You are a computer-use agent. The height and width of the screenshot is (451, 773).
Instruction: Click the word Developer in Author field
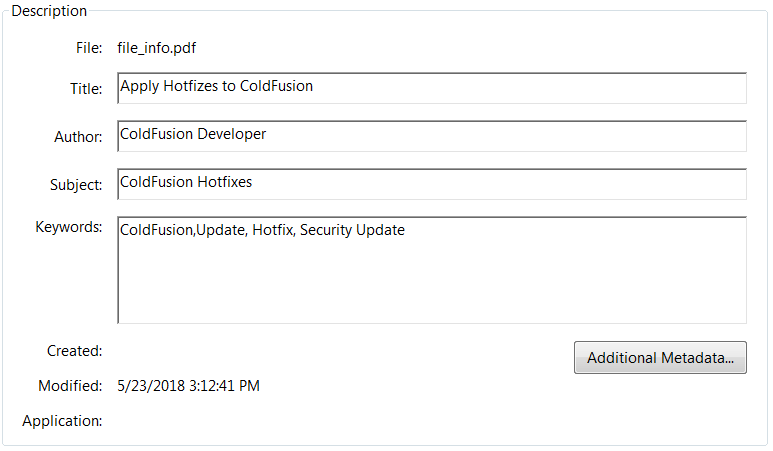(x=230, y=133)
